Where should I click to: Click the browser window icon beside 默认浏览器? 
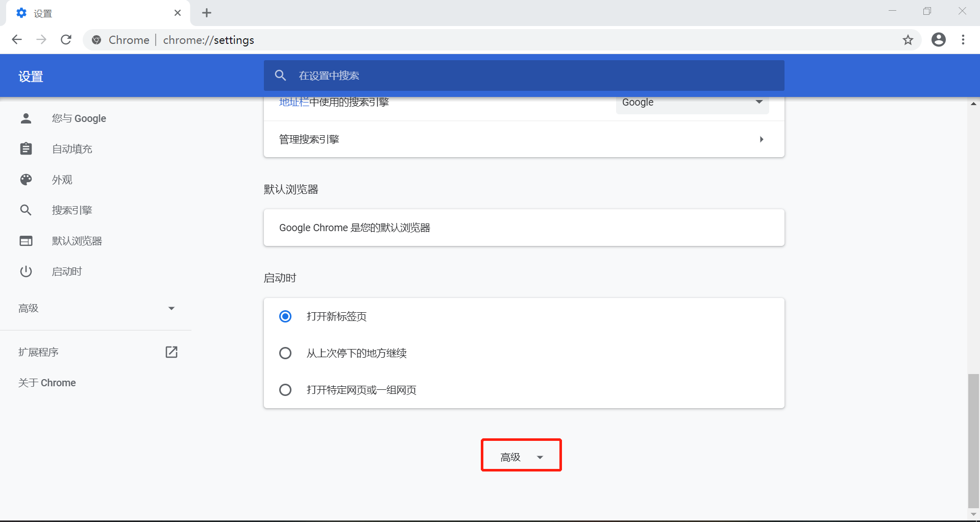(x=26, y=241)
